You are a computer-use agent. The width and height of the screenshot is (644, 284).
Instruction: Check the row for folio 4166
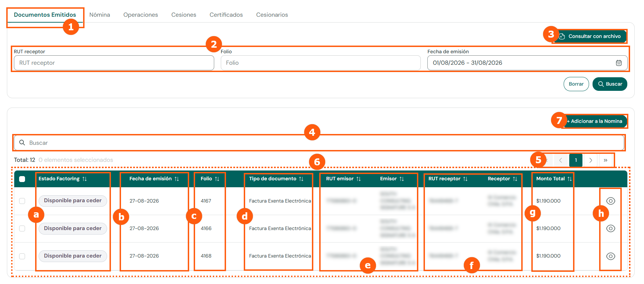[22, 228]
